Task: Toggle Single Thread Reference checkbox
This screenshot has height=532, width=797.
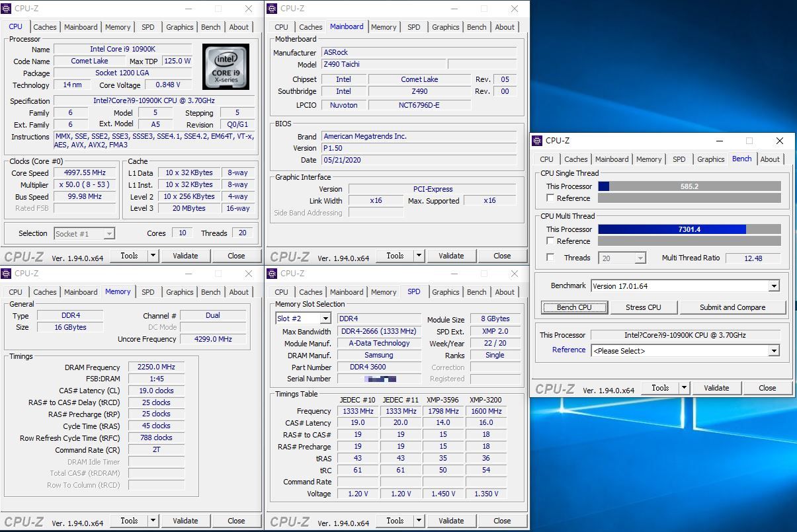Action: click(x=550, y=198)
